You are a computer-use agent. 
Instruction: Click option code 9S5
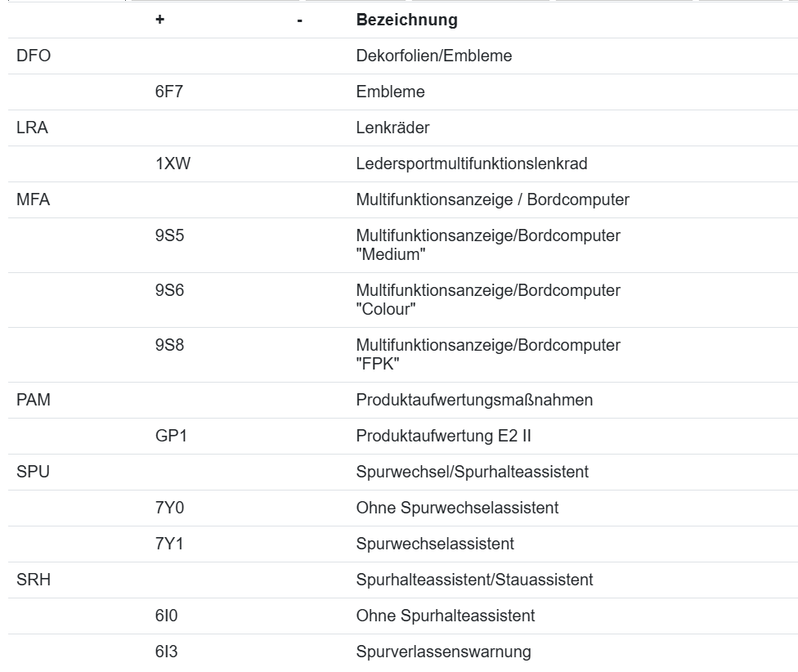click(x=169, y=235)
